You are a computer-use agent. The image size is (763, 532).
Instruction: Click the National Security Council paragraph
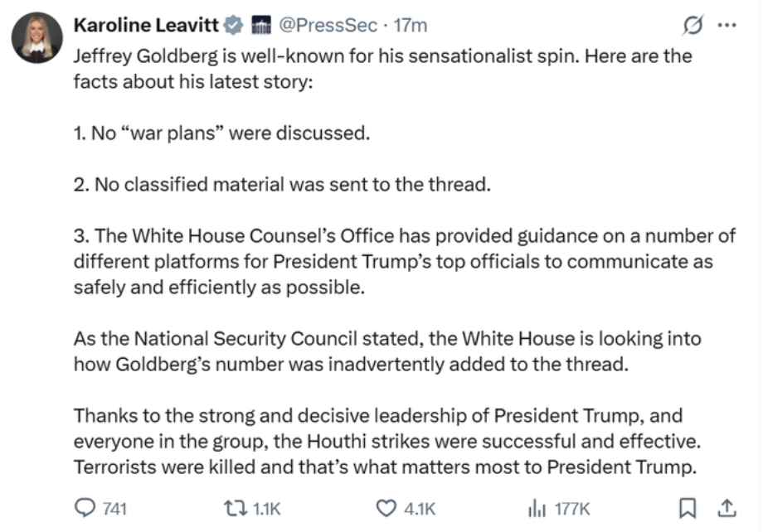tap(387, 351)
